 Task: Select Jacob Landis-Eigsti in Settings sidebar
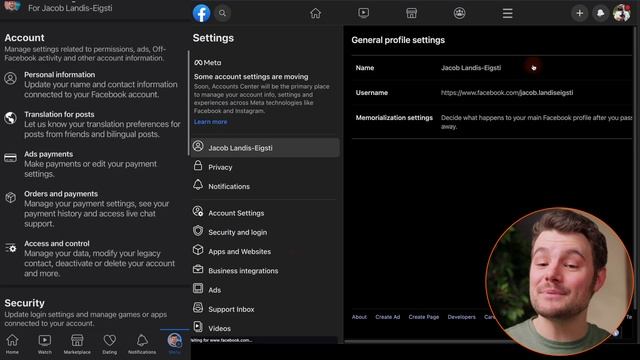point(265,148)
